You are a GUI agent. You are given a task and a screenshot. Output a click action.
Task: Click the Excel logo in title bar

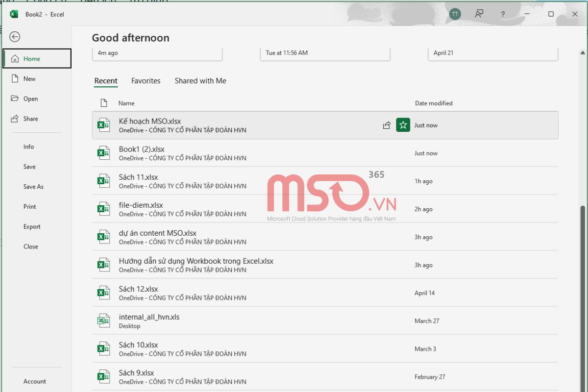tap(14, 14)
